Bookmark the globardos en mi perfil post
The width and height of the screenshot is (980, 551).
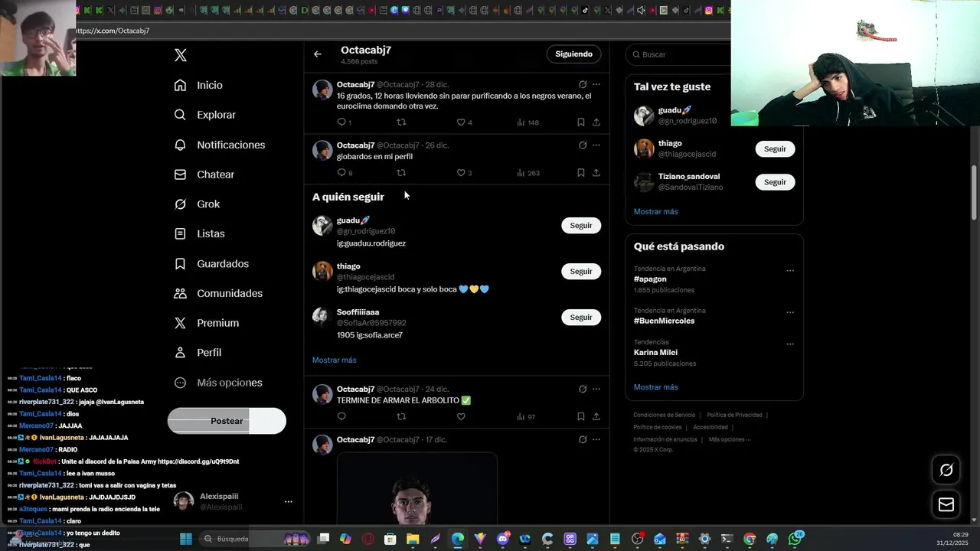(x=581, y=173)
